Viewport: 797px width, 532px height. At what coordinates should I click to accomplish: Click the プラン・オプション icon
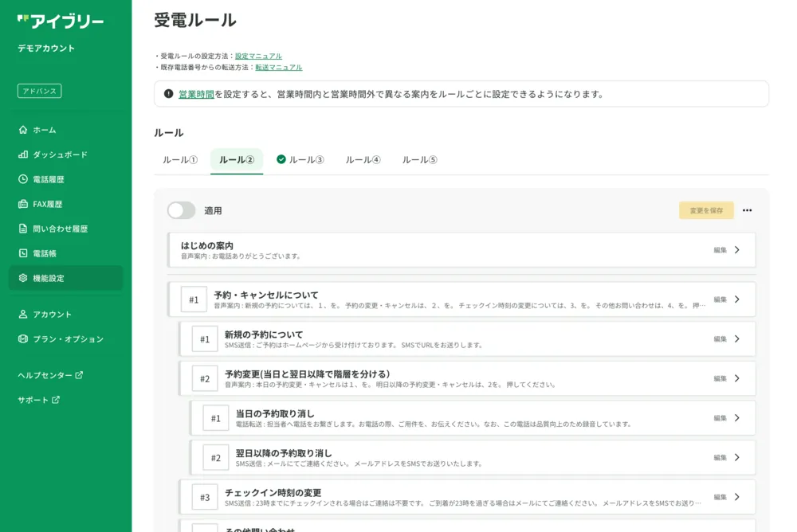point(23,339)
